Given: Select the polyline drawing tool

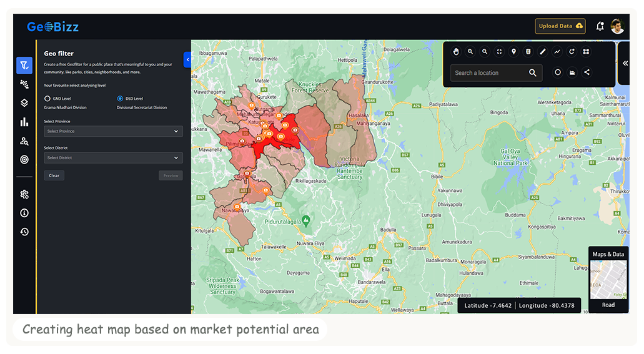Looking at the screenshot, I should coord(557,52).
